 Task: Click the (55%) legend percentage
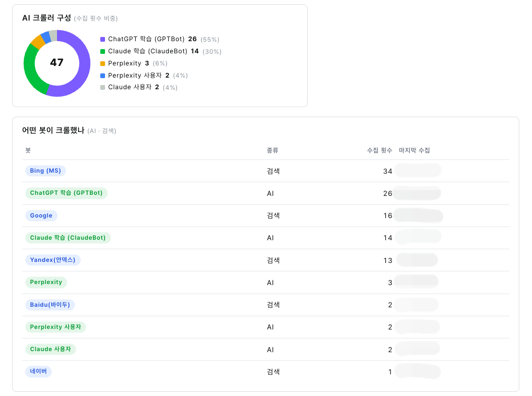pyautogui.click(x=210, y=40)
